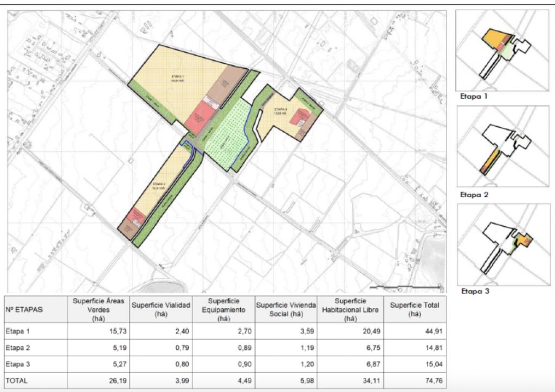Screen dimensions: 555x392
Task: Open the Etapa 2 thumbnail map
Action: point(502,147)
